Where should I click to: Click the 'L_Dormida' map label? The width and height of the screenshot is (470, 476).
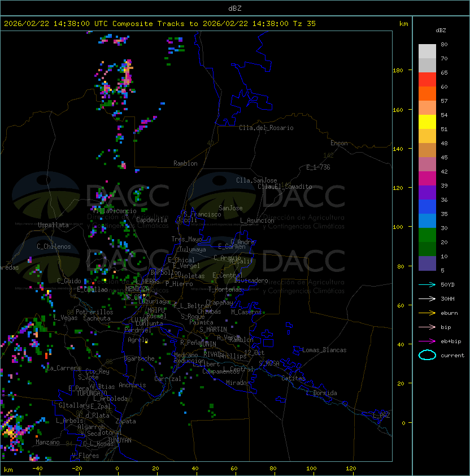[321, 393]
